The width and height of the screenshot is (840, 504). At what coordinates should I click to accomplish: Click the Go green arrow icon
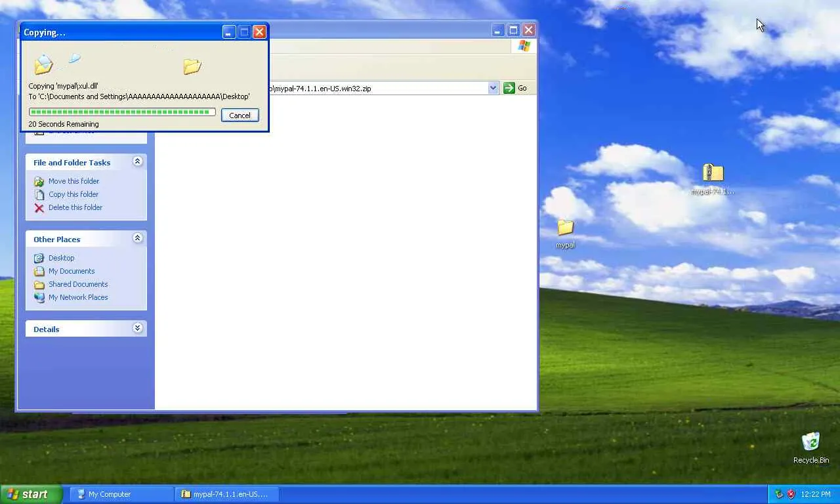point(509,88)
